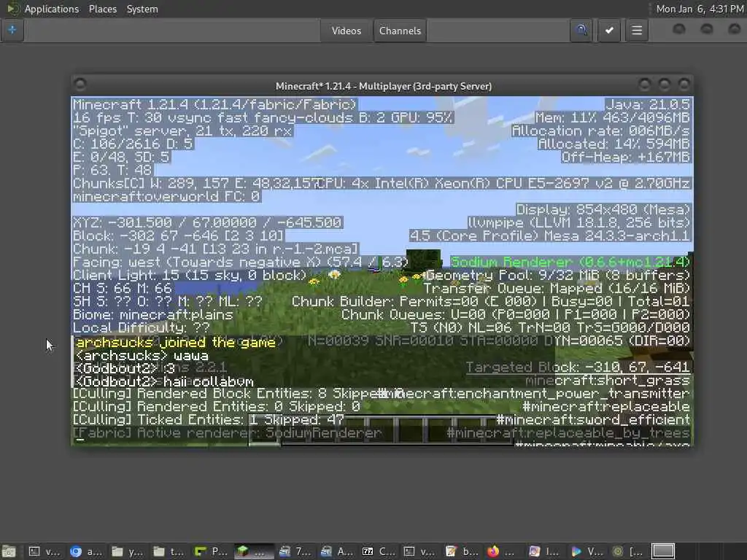747x560 pixels.
Task: Click the 'Display: 854x480 (Mesa)' text
Action: (x=603, y=209)
